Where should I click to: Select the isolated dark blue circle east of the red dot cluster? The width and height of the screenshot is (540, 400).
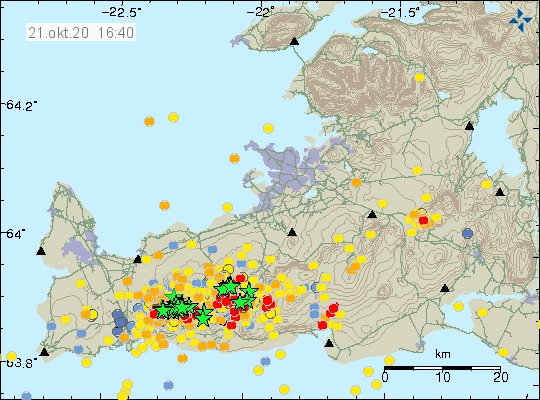pos(467,233)
